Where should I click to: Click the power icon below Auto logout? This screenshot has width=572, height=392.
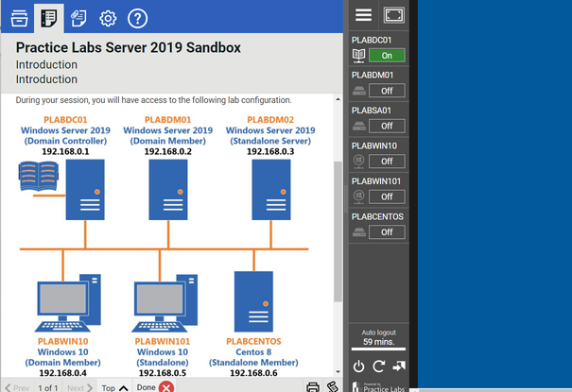point(359,366)
